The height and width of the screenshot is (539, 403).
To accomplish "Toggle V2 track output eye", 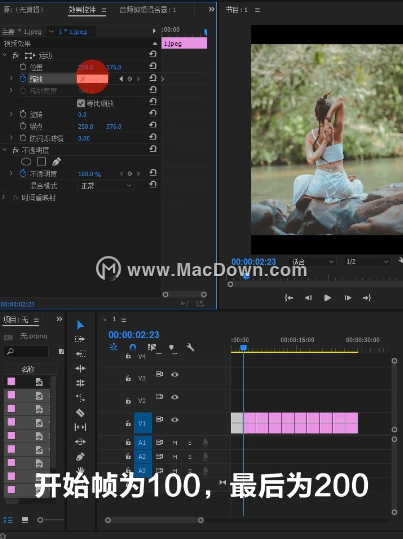I will 175,397.
